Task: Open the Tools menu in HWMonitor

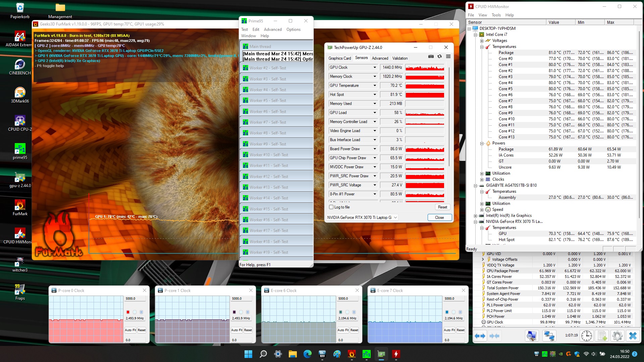Action: pos(496,15)
